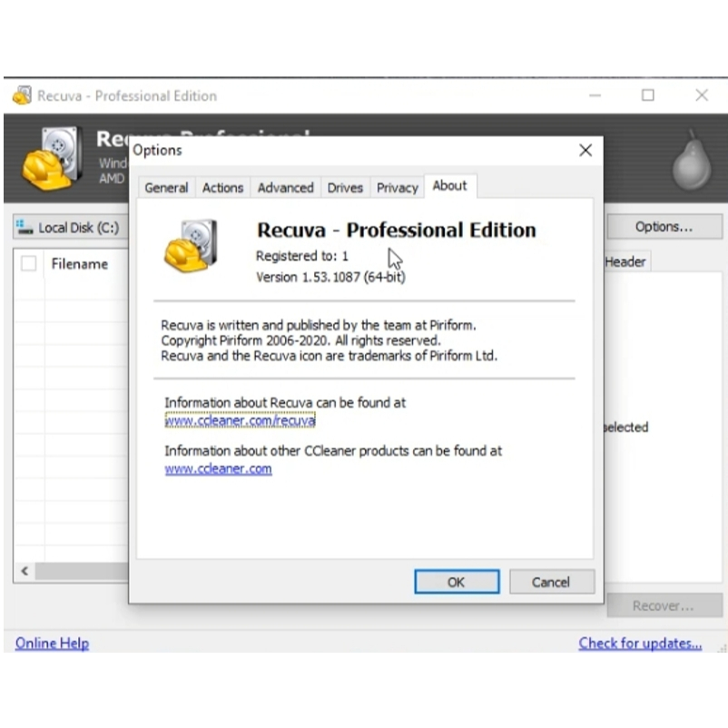
Task: Cancel the Options dialog
Action: pos(552,582)
